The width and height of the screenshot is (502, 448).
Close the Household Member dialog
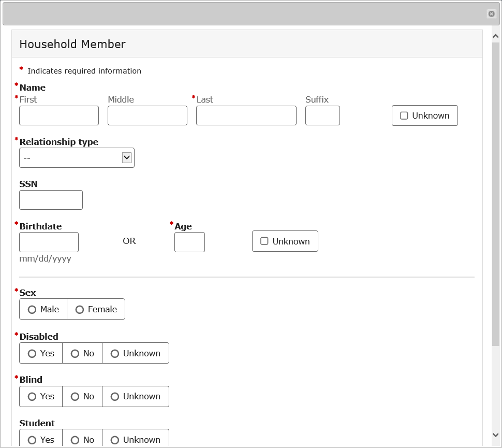tap(491, 14)
